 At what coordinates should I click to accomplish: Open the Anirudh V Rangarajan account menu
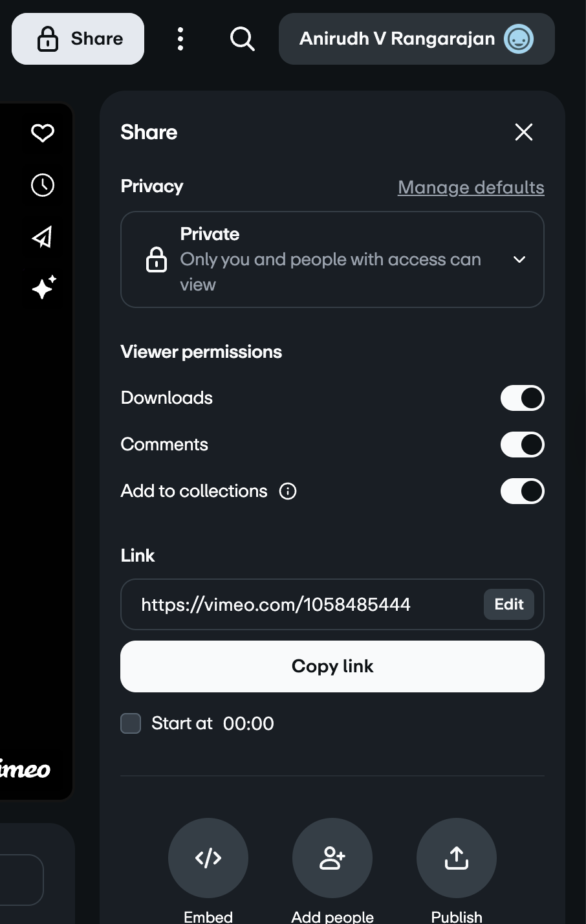point(416,39)
